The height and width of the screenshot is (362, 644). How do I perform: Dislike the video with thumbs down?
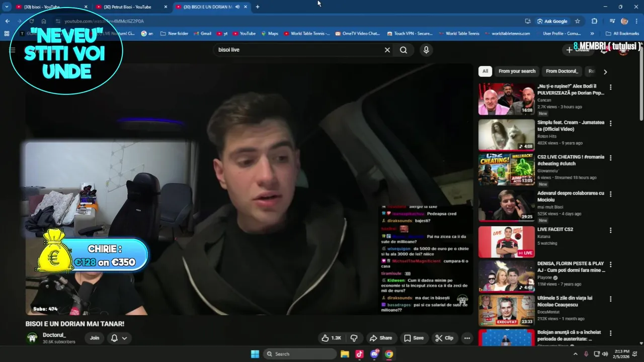coord(354,338)
